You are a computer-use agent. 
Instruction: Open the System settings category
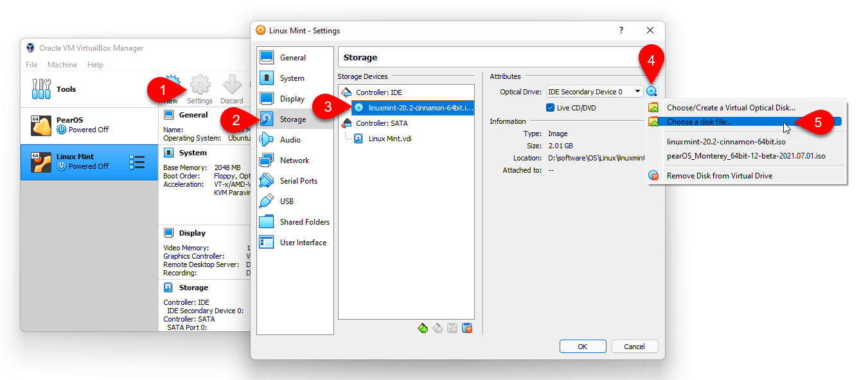click(x=295, y=78)
